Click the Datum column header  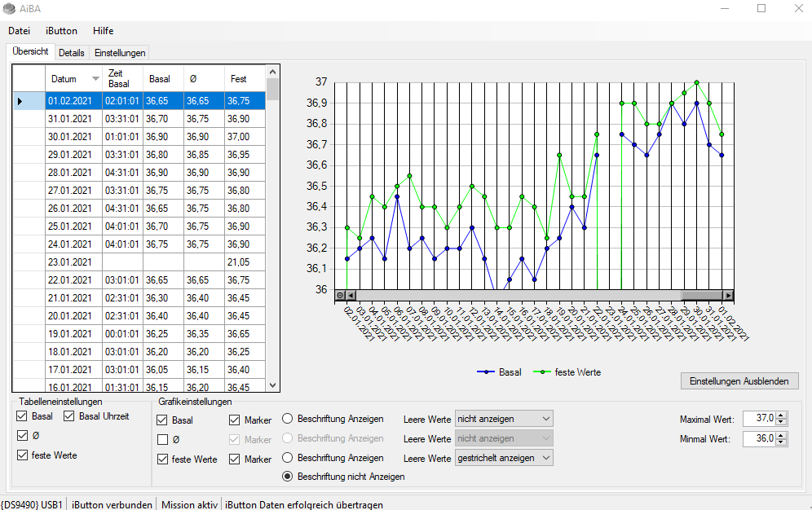pyautogui.click(x=73, y=79)
